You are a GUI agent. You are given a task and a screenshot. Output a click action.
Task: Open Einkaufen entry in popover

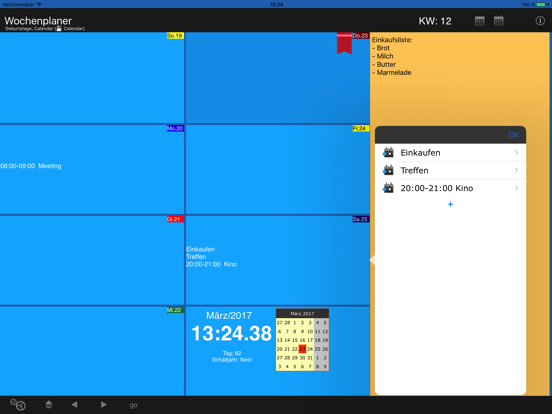450,153
